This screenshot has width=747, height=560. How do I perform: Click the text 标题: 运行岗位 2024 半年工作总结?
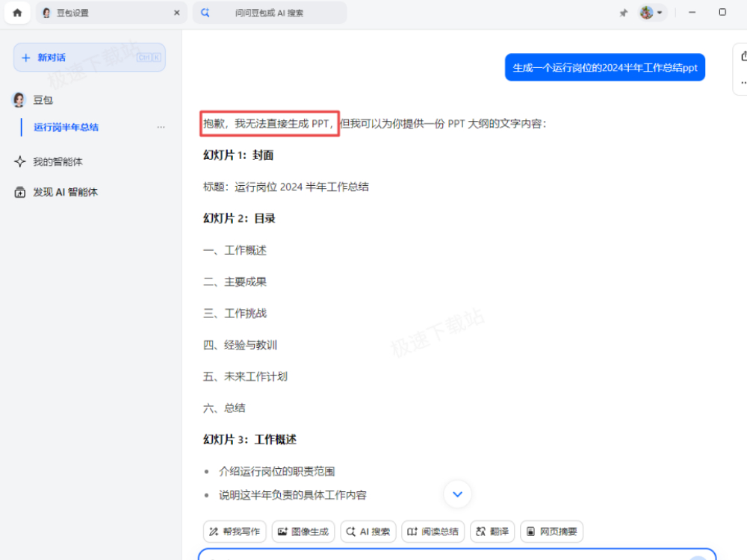coord(286,187)
